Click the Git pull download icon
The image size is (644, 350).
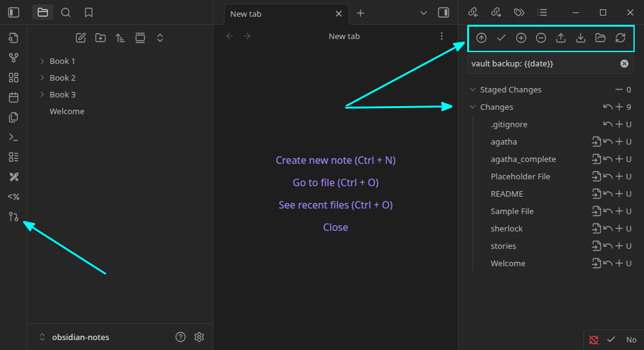pos(581,38)
